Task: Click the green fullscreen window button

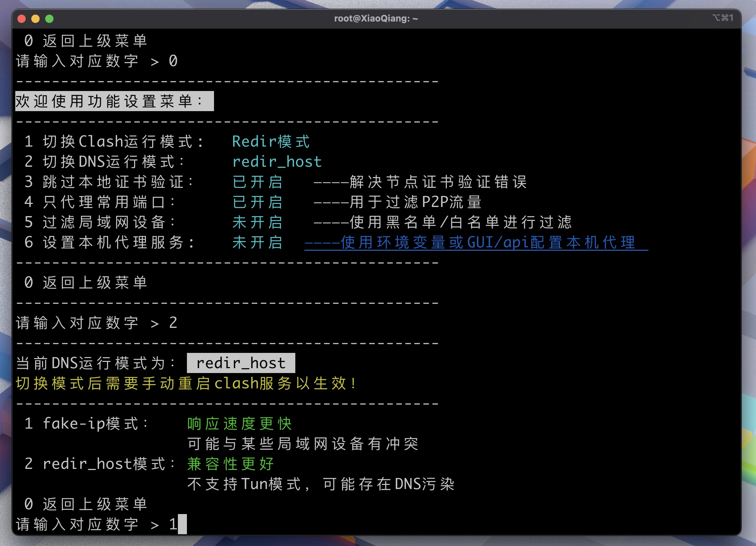Action: coord(49,19)
